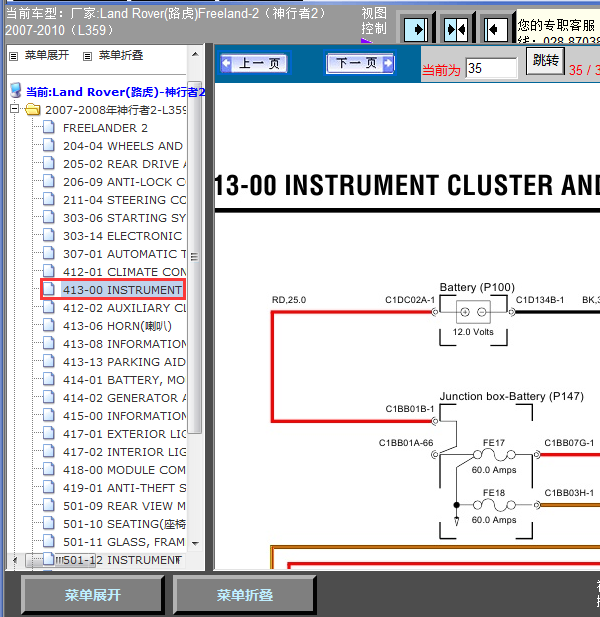
Task: Collapse the 2007-2008年神行者2-L359 folder
Action: tap(14, 109)
